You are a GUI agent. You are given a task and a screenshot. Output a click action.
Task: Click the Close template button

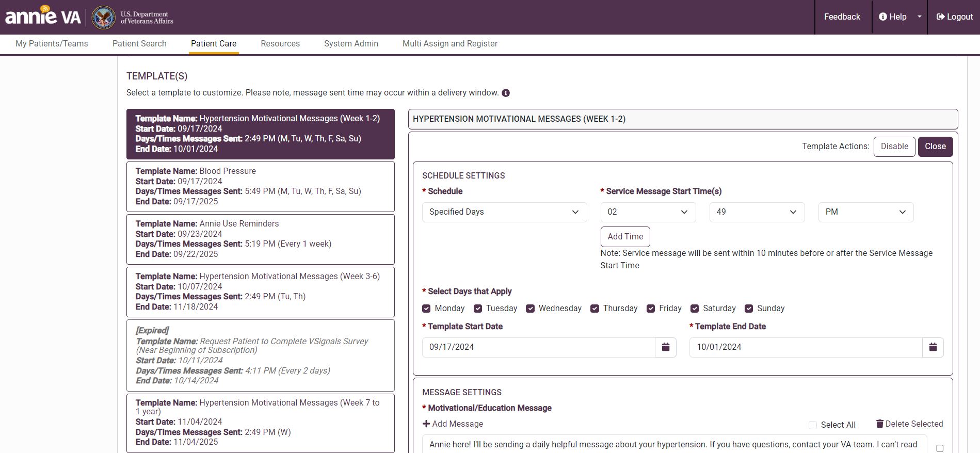point(935,147)
